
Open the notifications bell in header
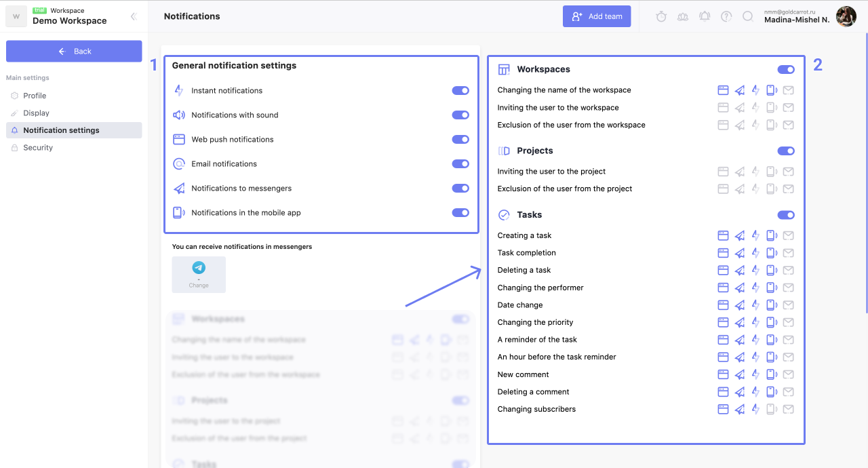coord(705,16)
